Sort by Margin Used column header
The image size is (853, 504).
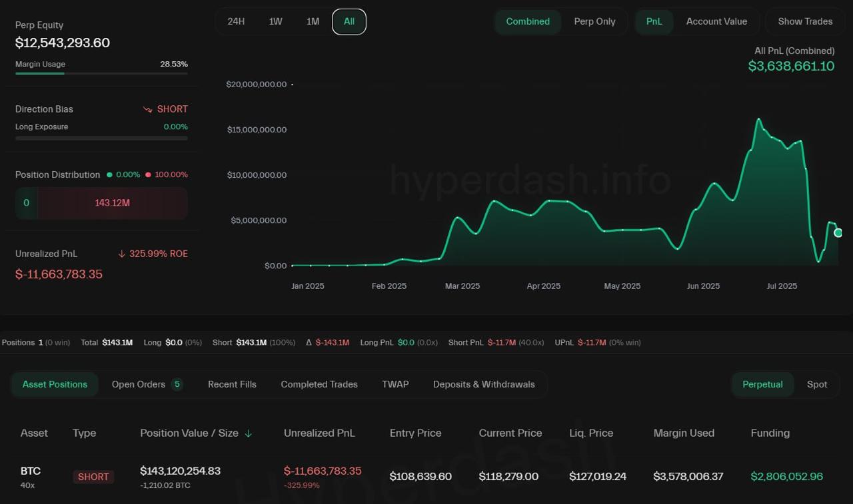tap(684, 433)
